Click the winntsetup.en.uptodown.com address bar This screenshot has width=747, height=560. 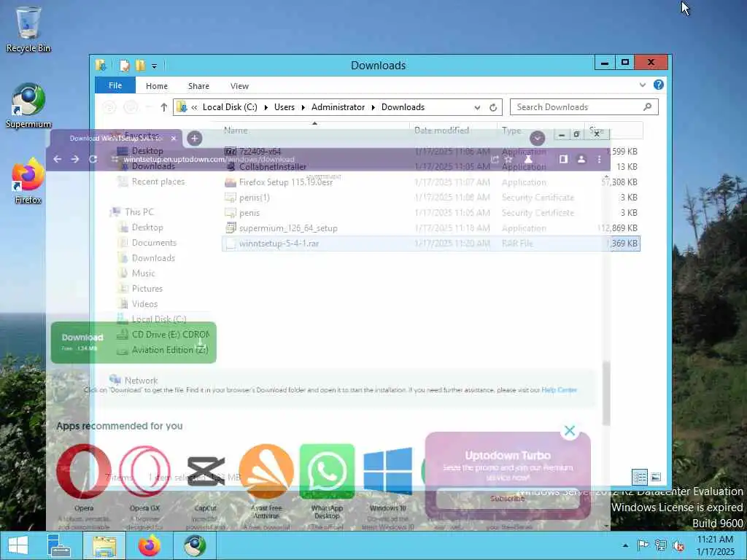click(305, 159)
